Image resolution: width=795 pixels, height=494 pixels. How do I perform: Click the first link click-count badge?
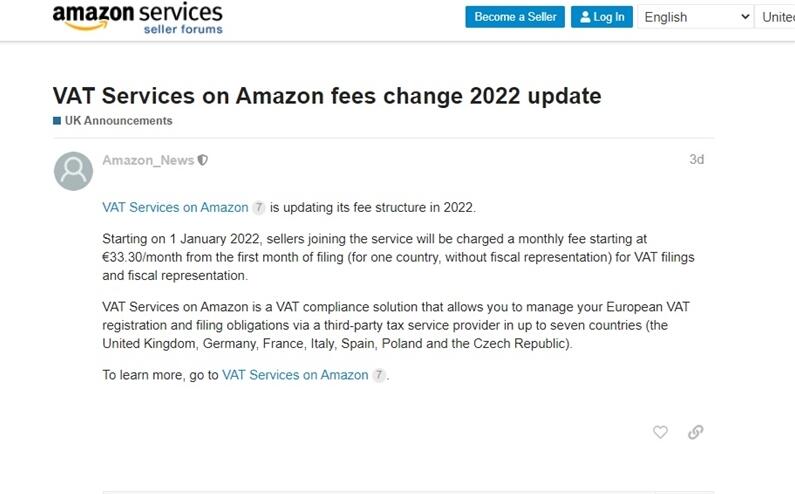tap(259, 207)
